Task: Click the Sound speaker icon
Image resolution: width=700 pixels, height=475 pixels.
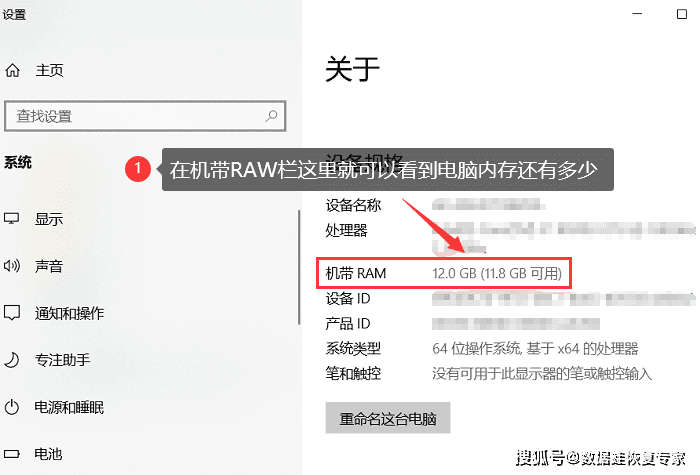Action: [12, 266]
